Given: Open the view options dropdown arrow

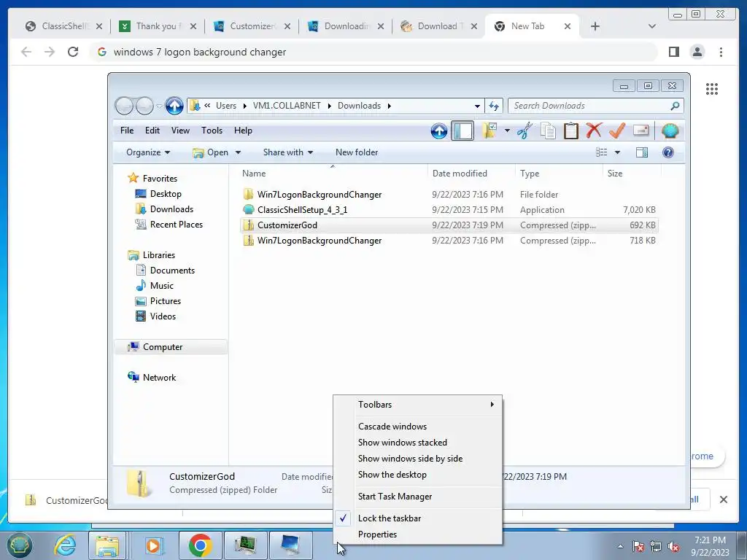Looking at the screenshot, I should coord(617,152).
